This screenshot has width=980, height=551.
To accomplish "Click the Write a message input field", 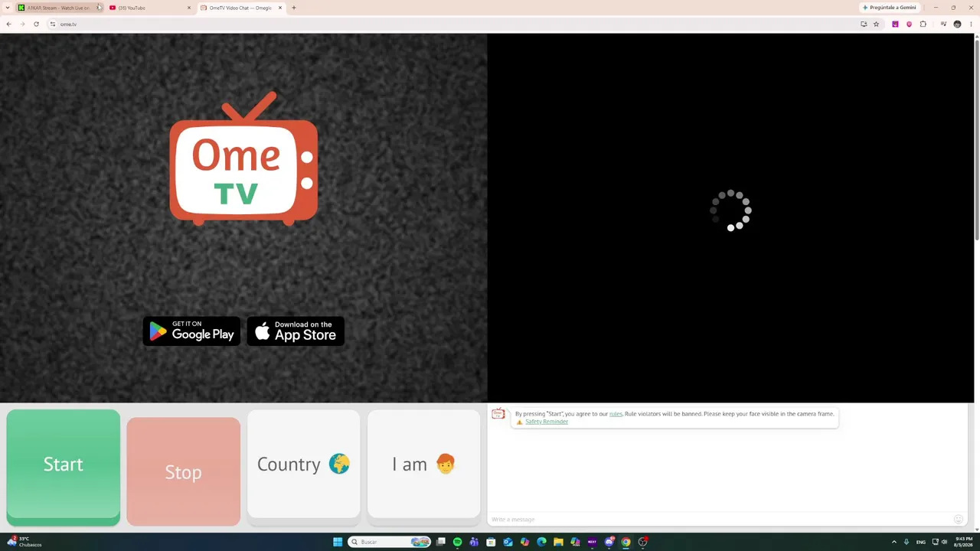I will click(720, 520).
